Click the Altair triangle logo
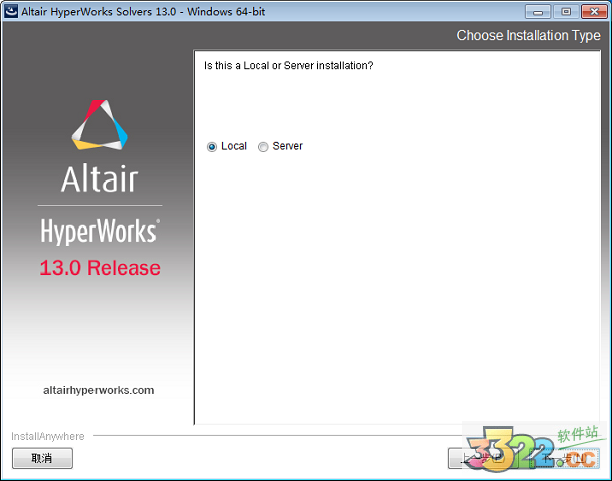The width and height of the screenshot is (612, 481). click(99, 125)
